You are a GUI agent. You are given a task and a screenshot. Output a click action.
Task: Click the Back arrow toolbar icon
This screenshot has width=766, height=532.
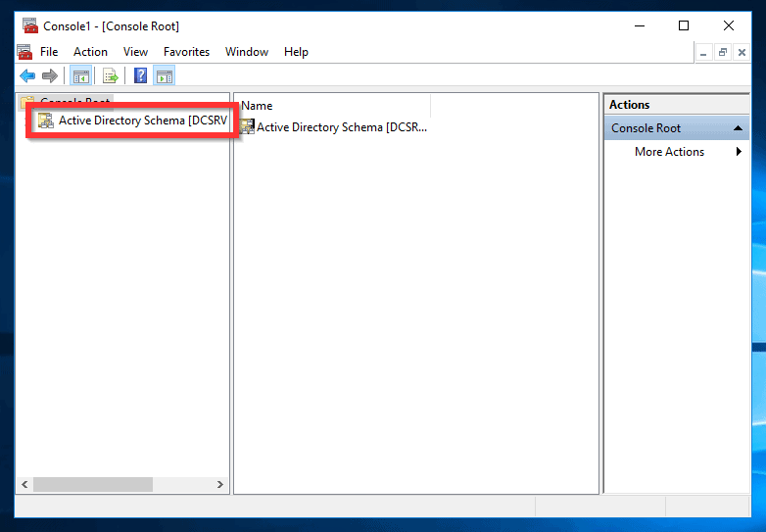click(x=27, y=75)
